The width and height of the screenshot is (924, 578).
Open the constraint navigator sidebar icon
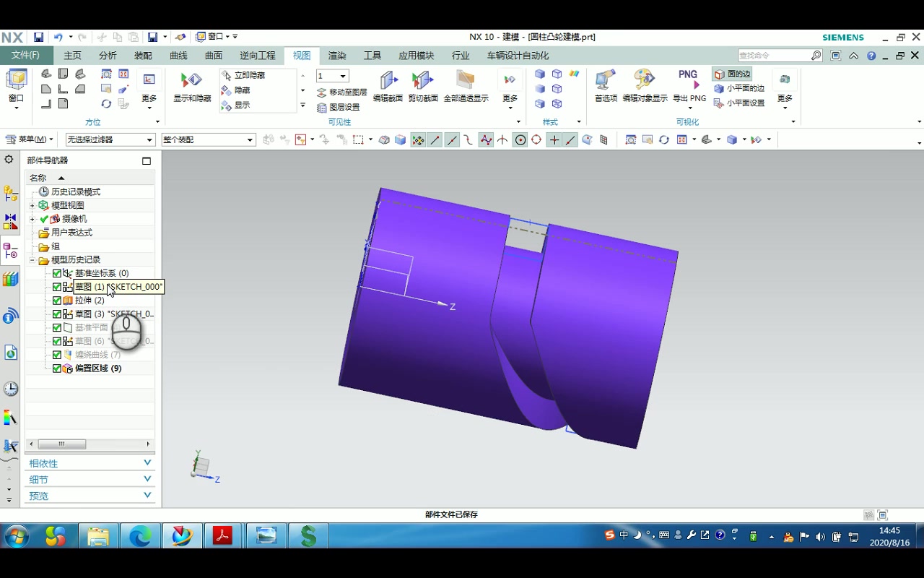[10, 222]
